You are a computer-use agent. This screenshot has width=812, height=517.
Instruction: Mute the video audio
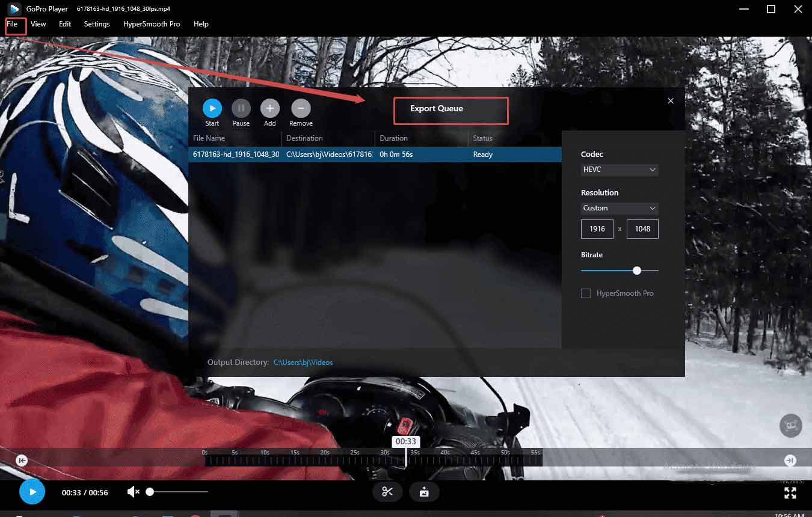[132, 491]
